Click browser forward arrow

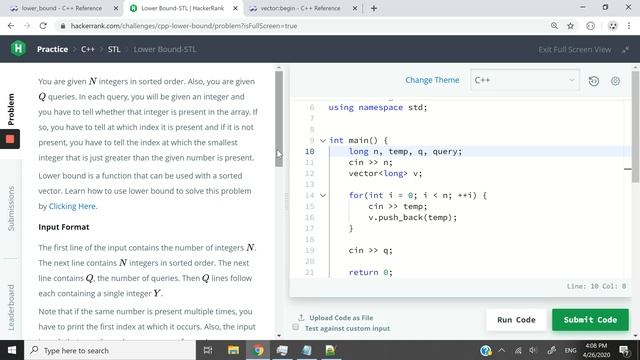pyautogui.click(x=27, y=26)
